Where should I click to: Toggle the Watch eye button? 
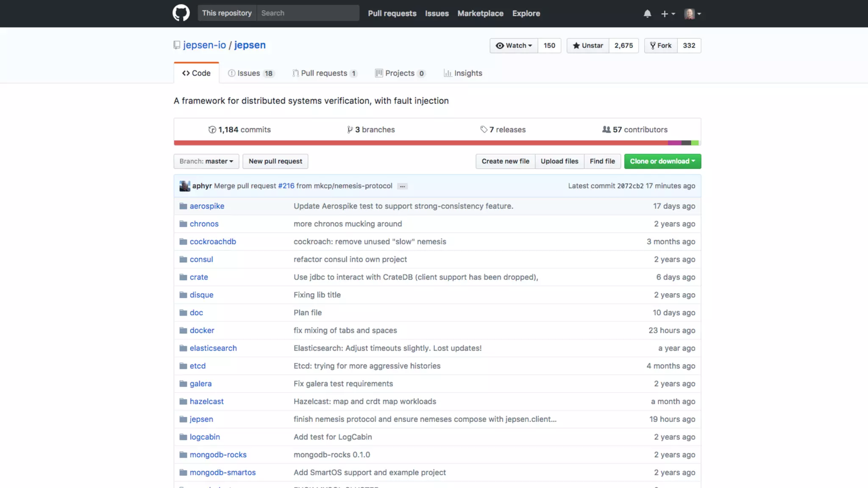514,46
